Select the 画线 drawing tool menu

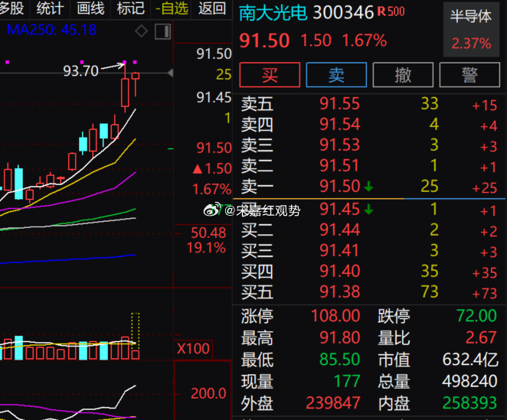pos(90,8)
